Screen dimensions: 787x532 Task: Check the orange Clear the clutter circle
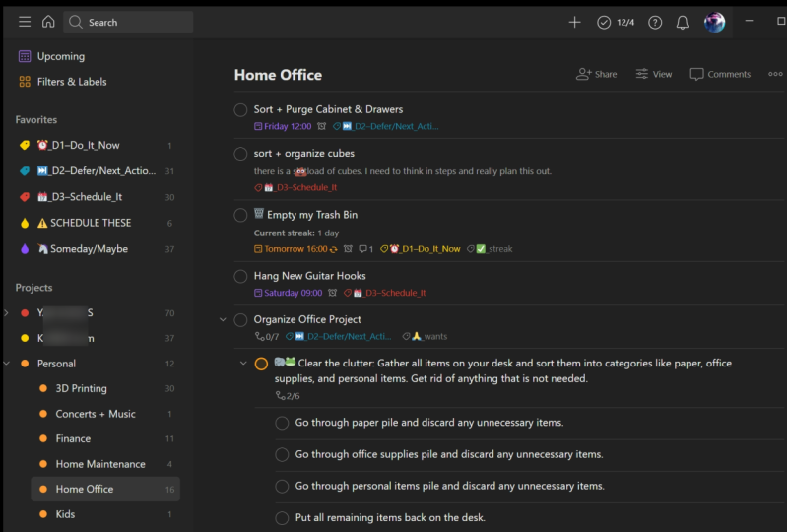261,364
